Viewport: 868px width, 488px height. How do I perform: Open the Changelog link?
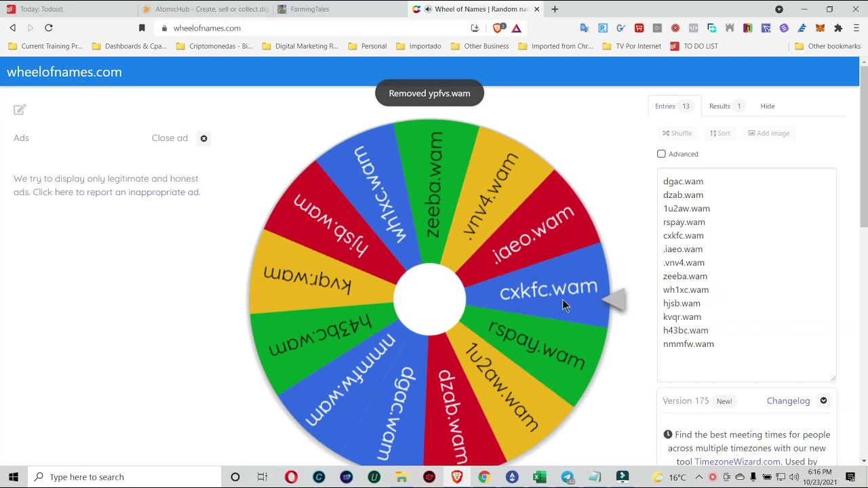788,401
